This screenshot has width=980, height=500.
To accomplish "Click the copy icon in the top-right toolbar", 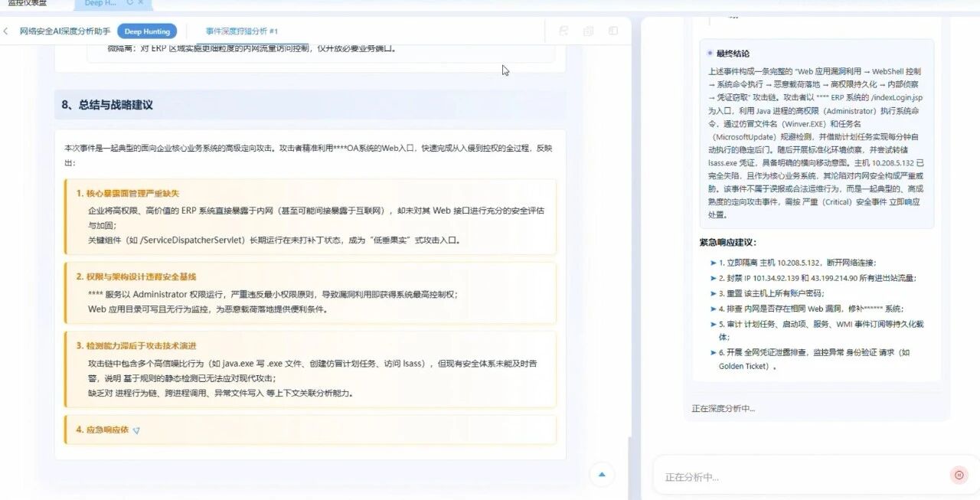I will click(x=588, y=31).
